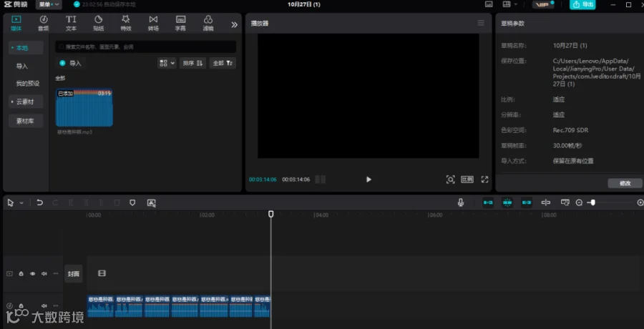Expand the layout dropdown arrow
This screenshot has width=644, height=329.
[x=515, y=4]
